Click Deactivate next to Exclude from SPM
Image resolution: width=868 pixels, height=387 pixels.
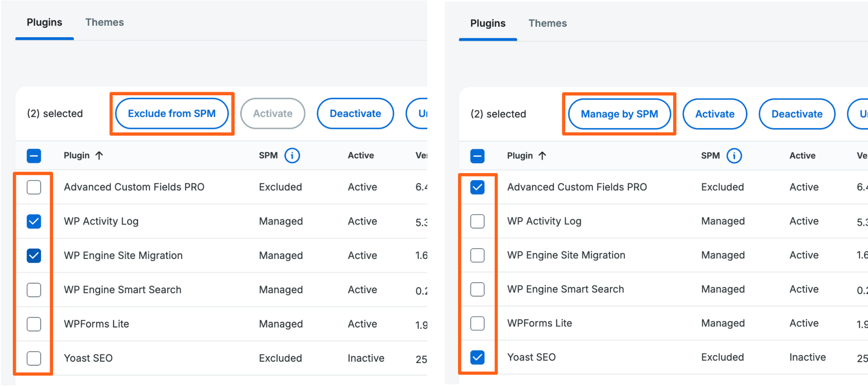point(355,114)
